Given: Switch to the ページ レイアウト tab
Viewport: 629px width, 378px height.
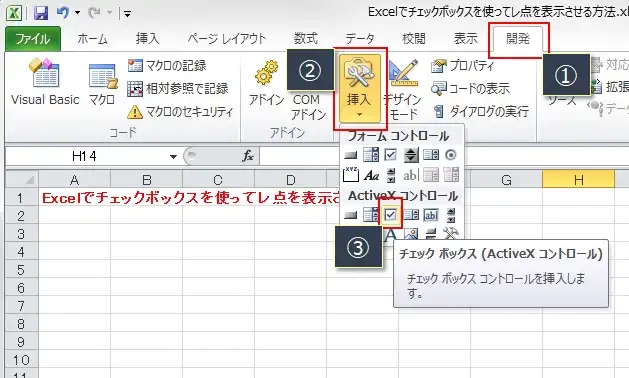Looking at the screenshot, I should tap(227, 39).
